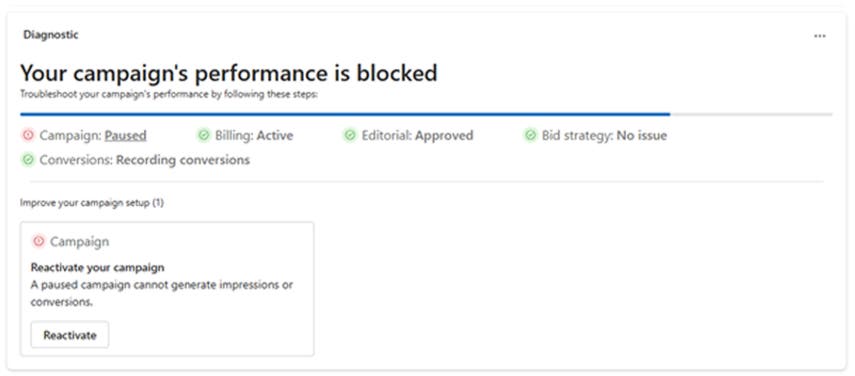
Task: Click the green Bid strategy check icon
Action: pos(530,135)
